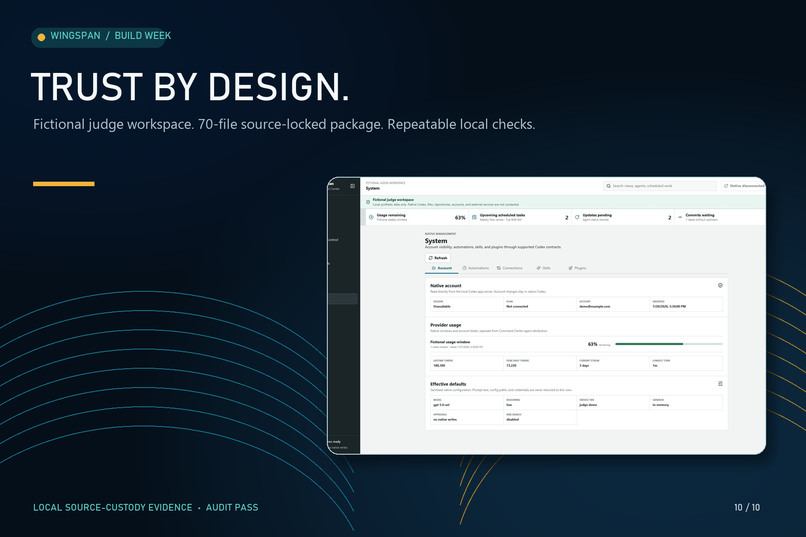Image resolution: width=806 pixels, height=537 pixels.
Task: Open the Plugins tab
Action: 577,268
